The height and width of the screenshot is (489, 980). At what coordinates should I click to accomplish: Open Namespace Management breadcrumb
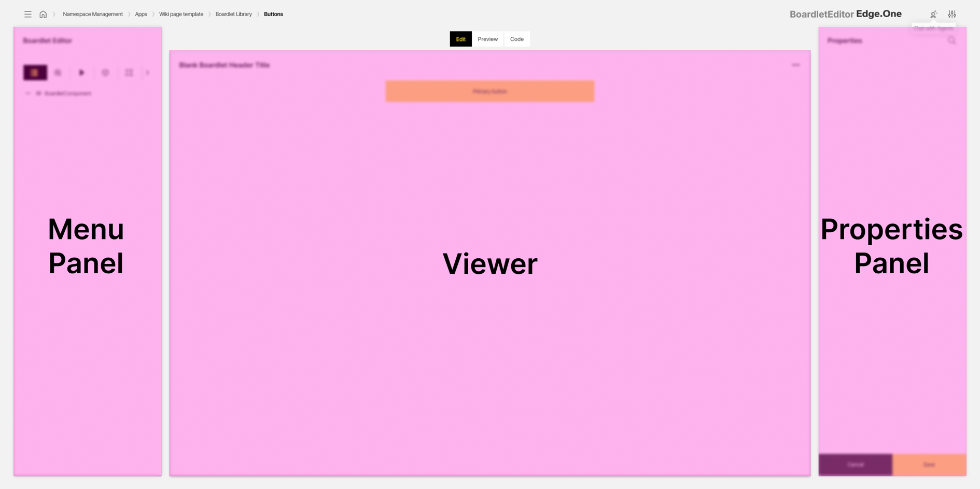point(93,15)
